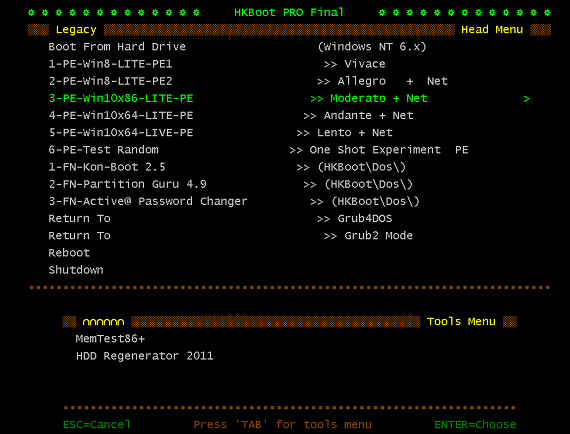The width and height of the screenshot is (570, 434).
Task: Click (HKBoot\Dos\) beside Kon-Boot
Action: click(361, 167)
